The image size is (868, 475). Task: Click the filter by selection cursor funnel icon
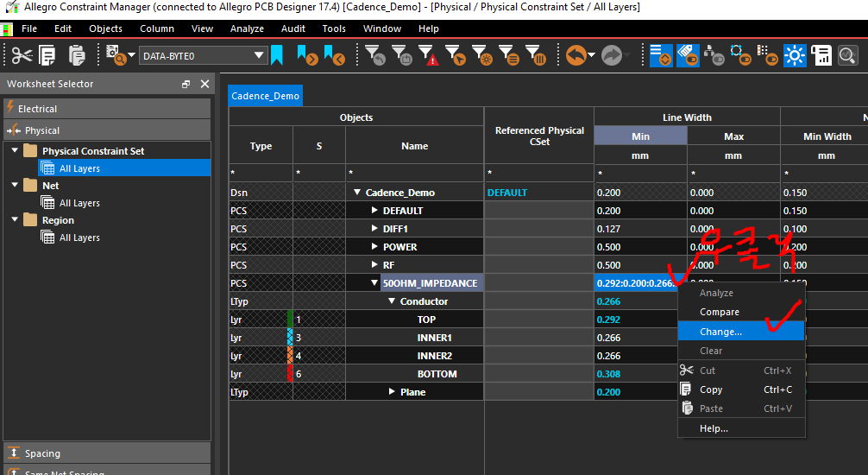pos(456,55)
